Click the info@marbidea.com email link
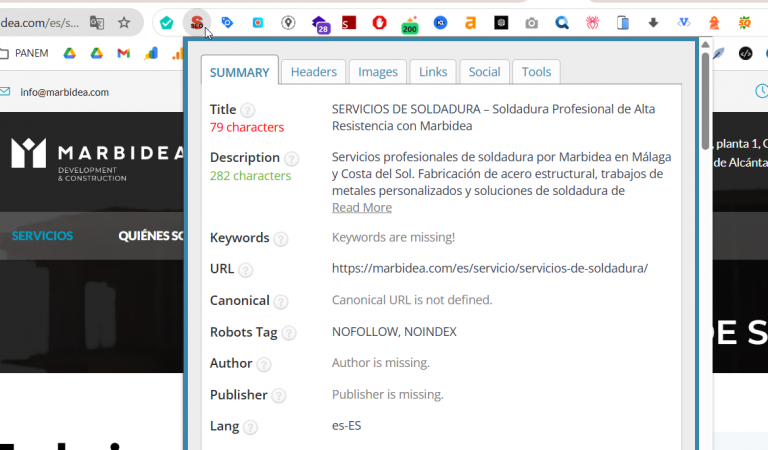Viewport: 768px width, 450px height. click(x=64, y=92)
